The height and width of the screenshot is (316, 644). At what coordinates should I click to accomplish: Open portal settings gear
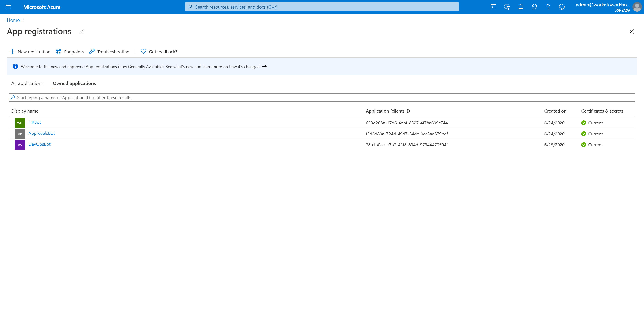[534, 7]
